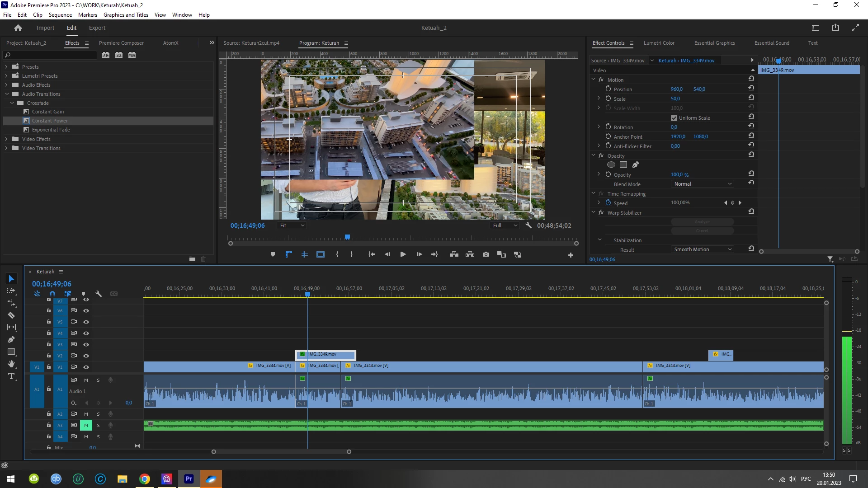Viewport: 868px width, 488px height.
Task: Select the Pen tool in timeline toolbar
Action: (x=11, y=339)
